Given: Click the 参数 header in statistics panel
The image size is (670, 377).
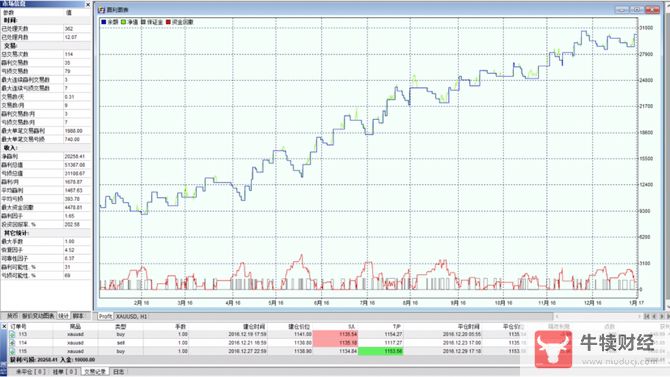Looking at the screenshot, I should [x=8, y=13].
